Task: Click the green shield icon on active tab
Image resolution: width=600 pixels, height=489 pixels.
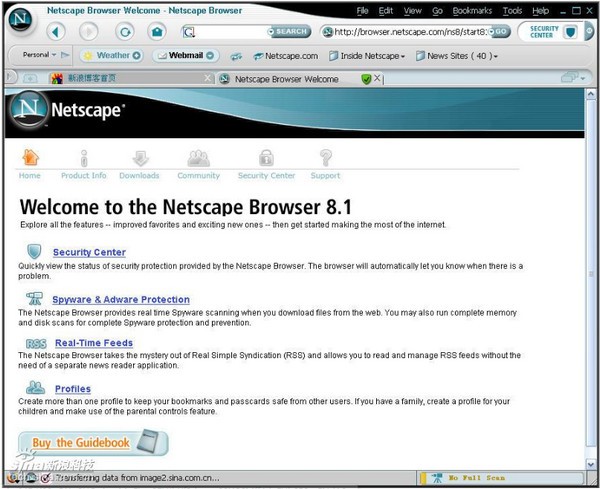Action: click(366, 79)
